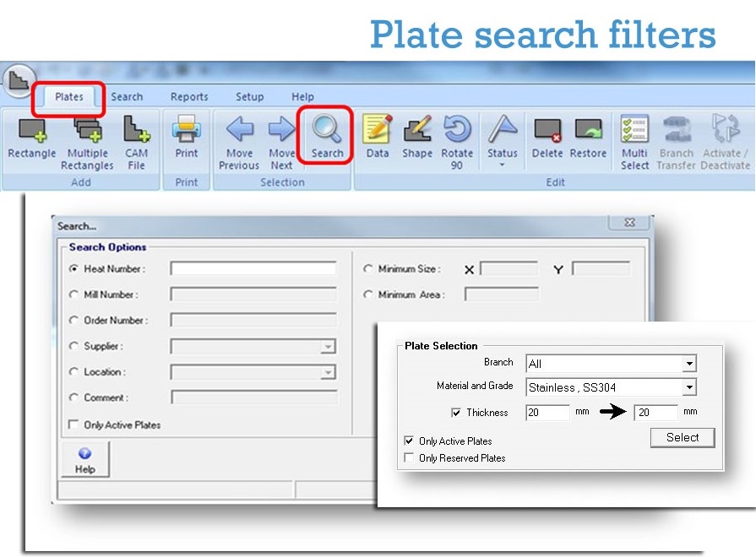Click the second Thickness mm field
The width and height of the screenshot is (756, 557).
click(x=655, y=413)
